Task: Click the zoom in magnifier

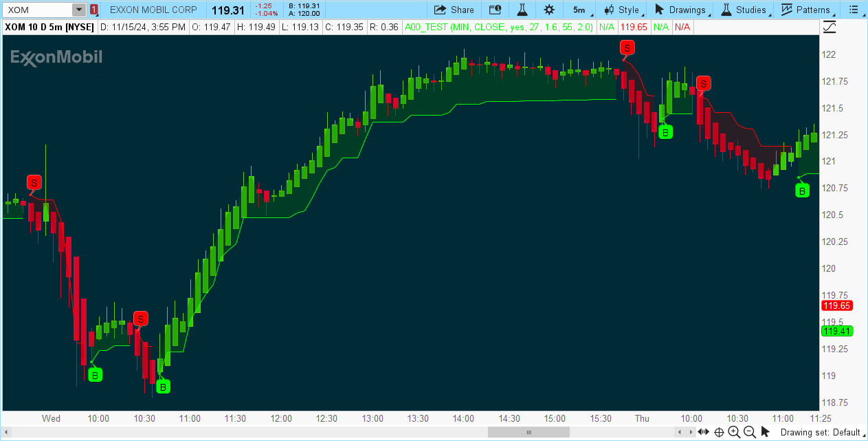Action: [734, 432]
